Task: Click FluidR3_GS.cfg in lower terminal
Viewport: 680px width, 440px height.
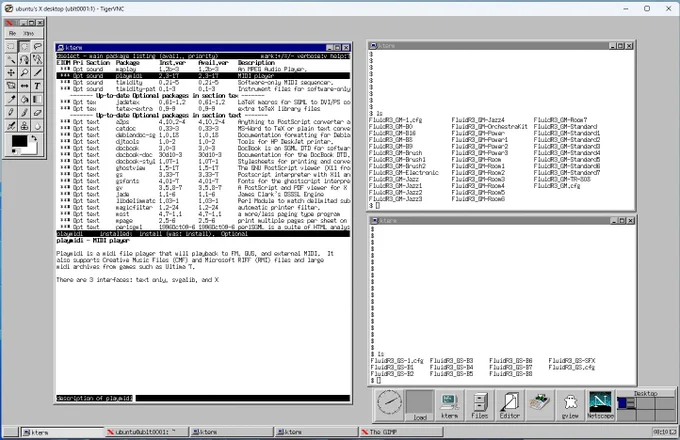Action: coord(571,367)
